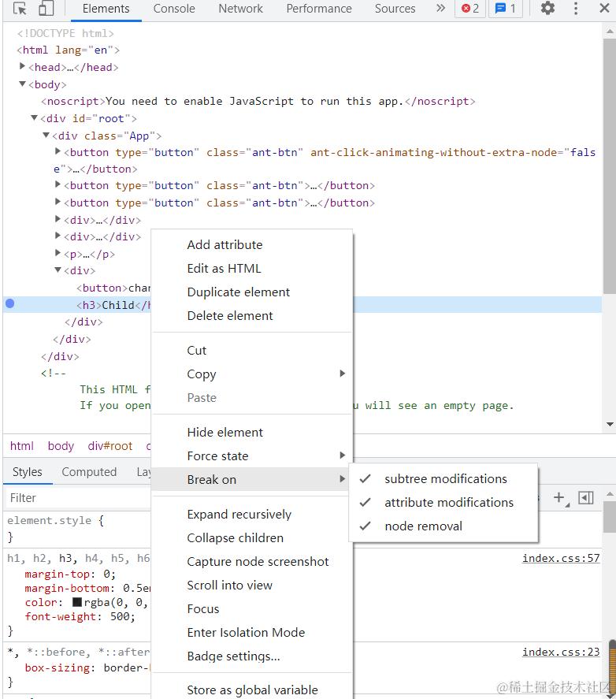Toggle subtree modifications breakpoint
Image resolution: width=616 pixels, height=699 pixels.
coord(443,479)
